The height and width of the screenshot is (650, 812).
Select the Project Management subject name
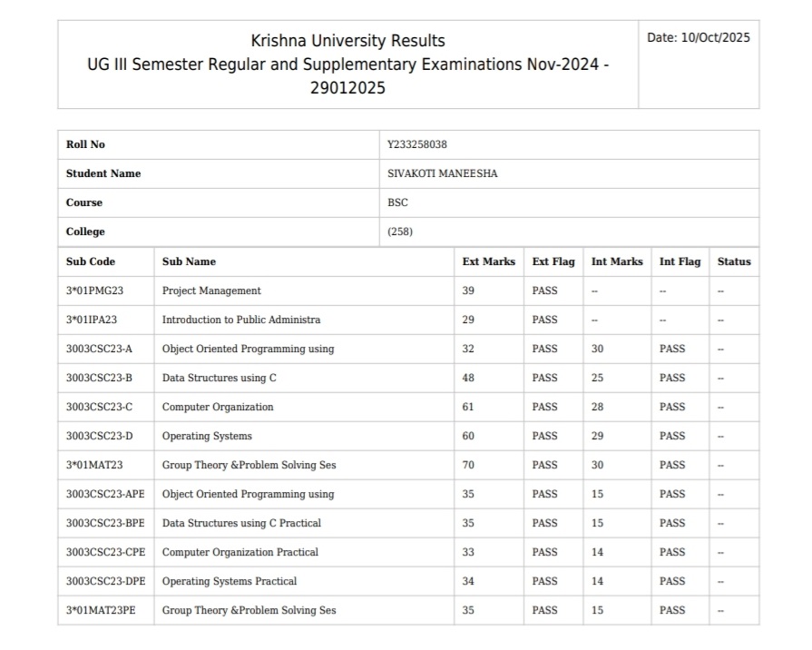point(211,291)
